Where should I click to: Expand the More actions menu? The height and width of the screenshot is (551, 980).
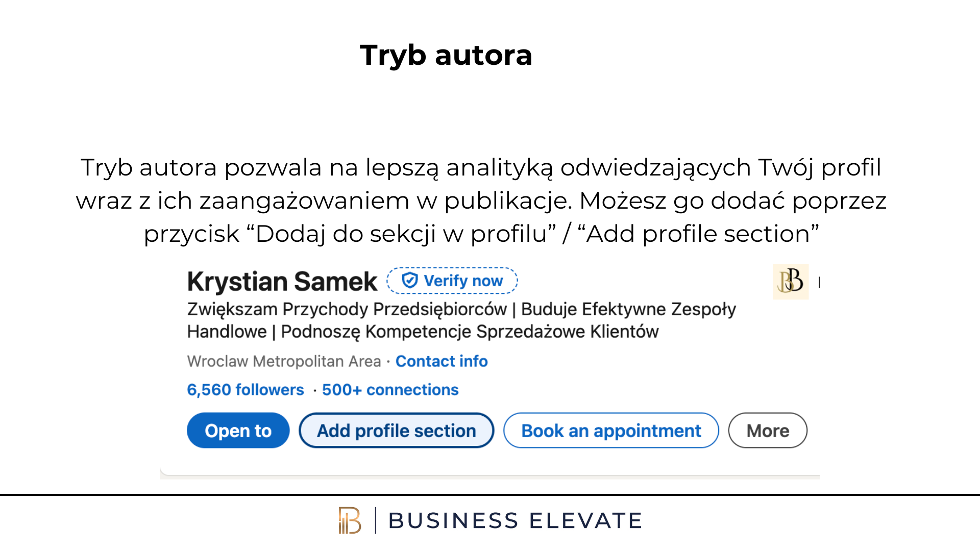click(x=768, y=431)
